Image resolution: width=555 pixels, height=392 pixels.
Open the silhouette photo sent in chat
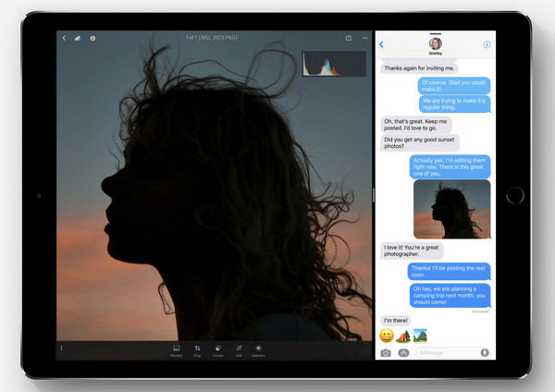451,209
